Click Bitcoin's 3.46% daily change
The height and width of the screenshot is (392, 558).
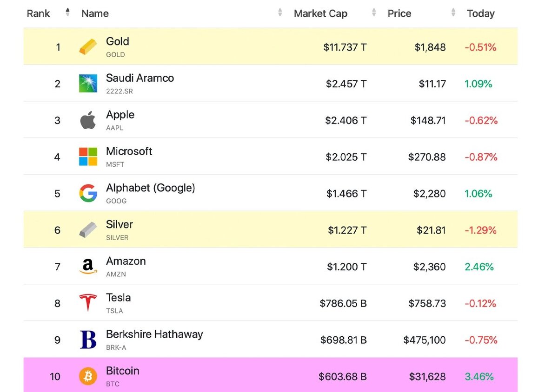[479, 377]
